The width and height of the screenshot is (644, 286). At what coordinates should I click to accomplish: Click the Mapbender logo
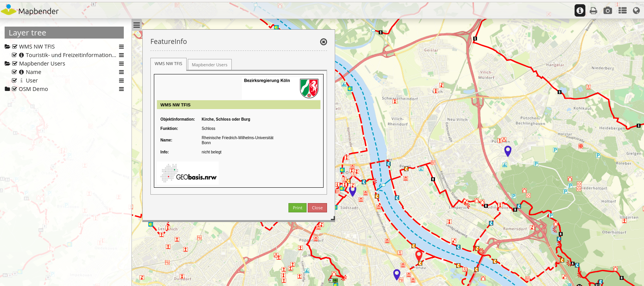pos(30,10)
